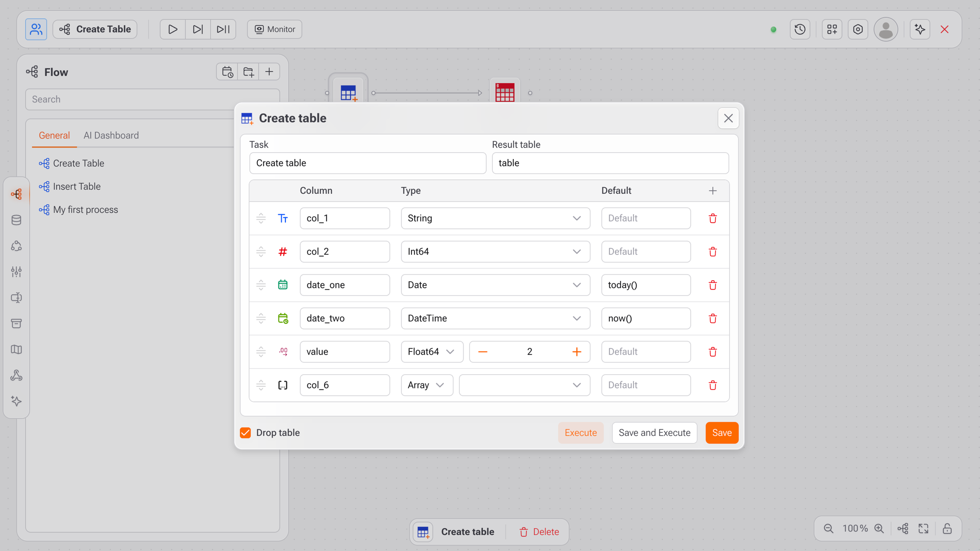Image resolution: width=980 pixels, height=551 pixels.
Task: Expand the Float64 type dropdown
Action: [x=432, y=352]
